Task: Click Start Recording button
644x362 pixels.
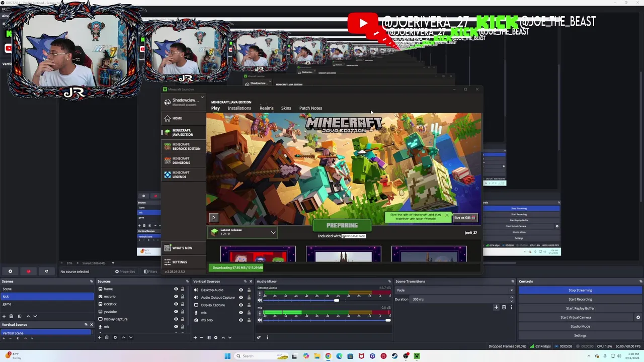Action: [580, 299]
